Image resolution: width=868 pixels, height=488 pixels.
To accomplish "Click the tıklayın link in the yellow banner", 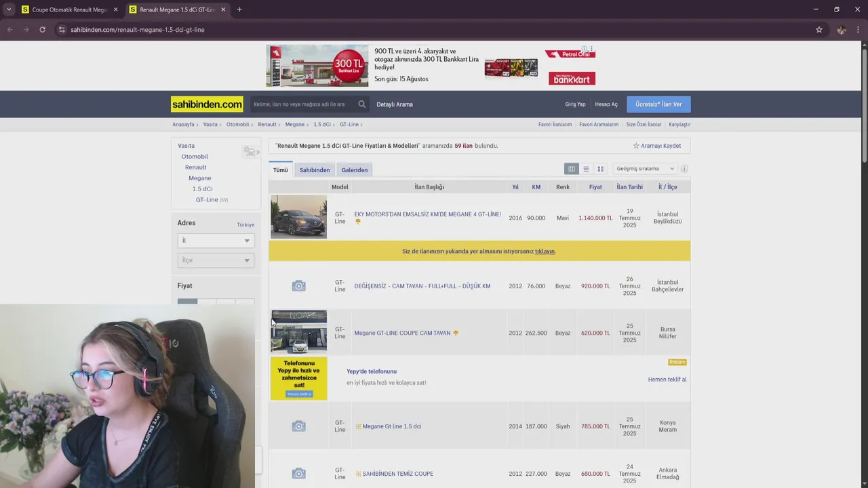I will point(545,251).
